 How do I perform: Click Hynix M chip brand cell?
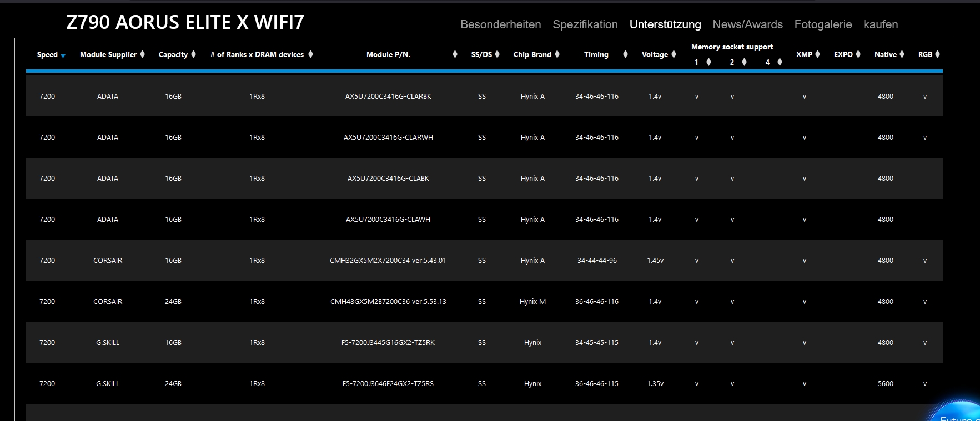(532, 302)
